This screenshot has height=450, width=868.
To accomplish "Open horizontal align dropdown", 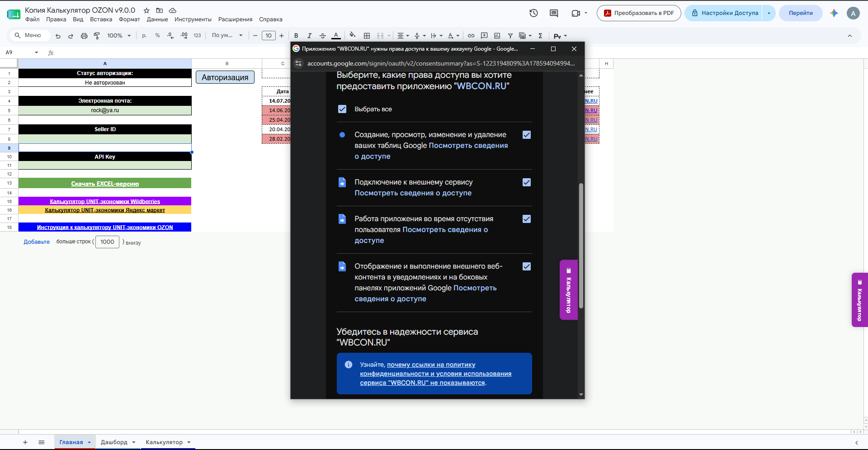I will [x=403, y=36].
